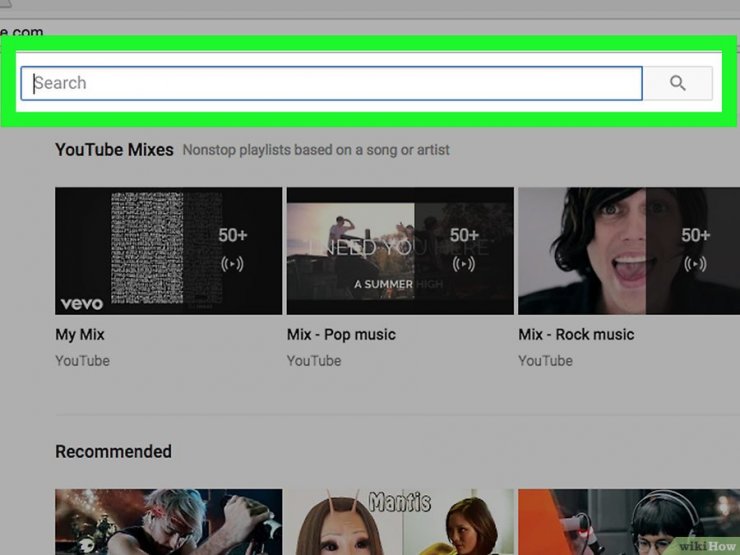Click the YouTube Mixes section heading
The image size is (740, 555).
pyautogui.click(x=114, y=150)
